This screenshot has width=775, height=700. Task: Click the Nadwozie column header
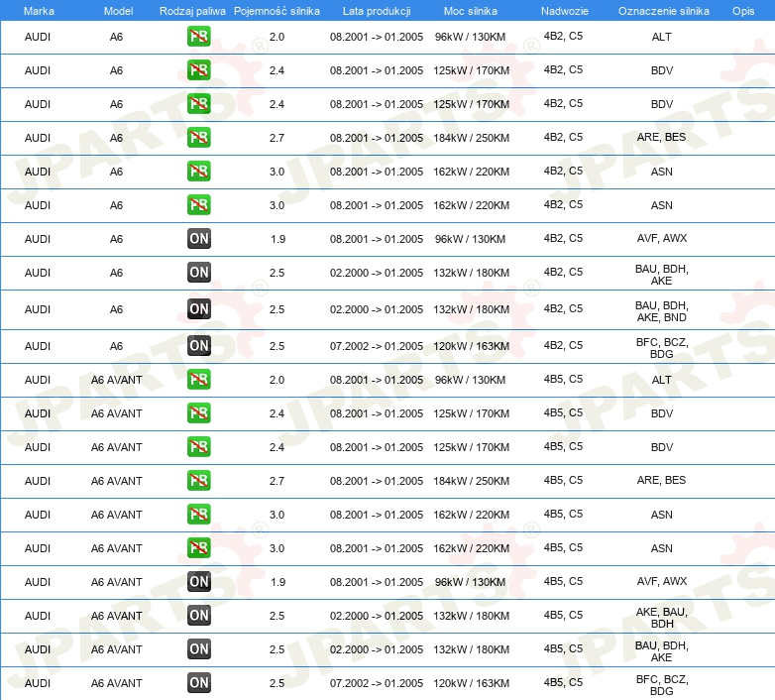click(x=563, y=10)
